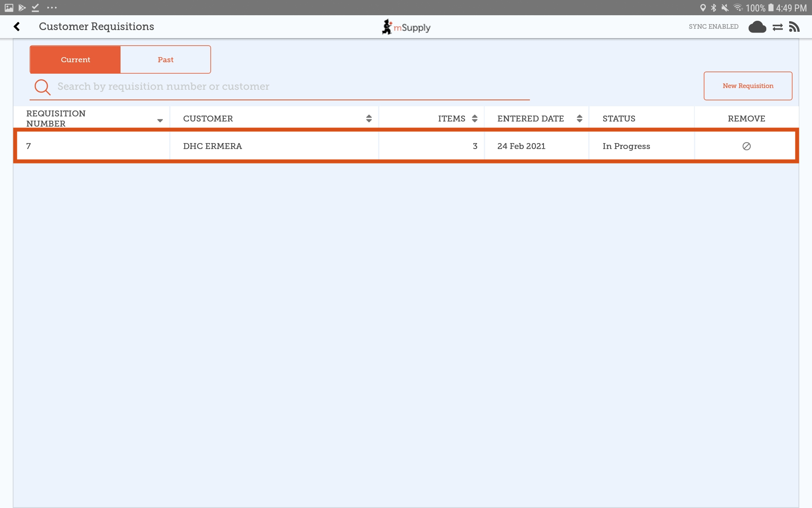Go back using the back arrow
The image size is (812, 508).
(x=17, y=27)
